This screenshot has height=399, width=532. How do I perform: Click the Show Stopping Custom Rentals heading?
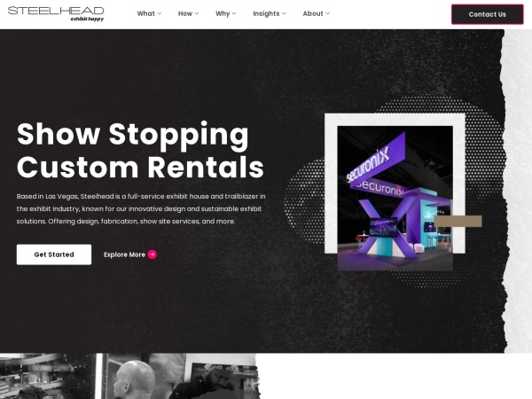(140, 151)
